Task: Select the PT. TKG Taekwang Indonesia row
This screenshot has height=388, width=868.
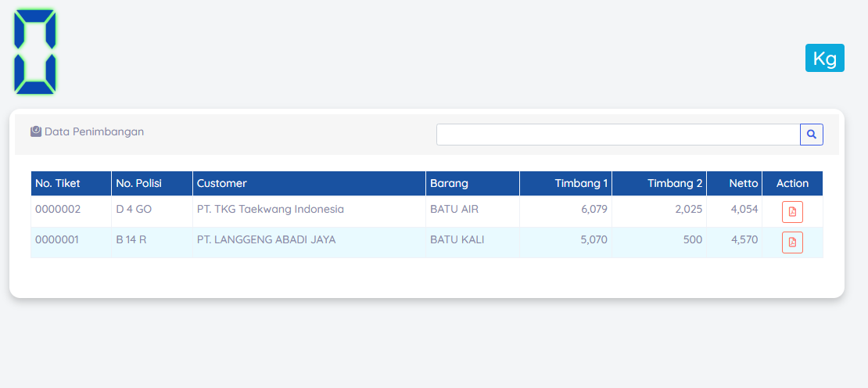Action: pyautogui.click(x=427, y=211)
